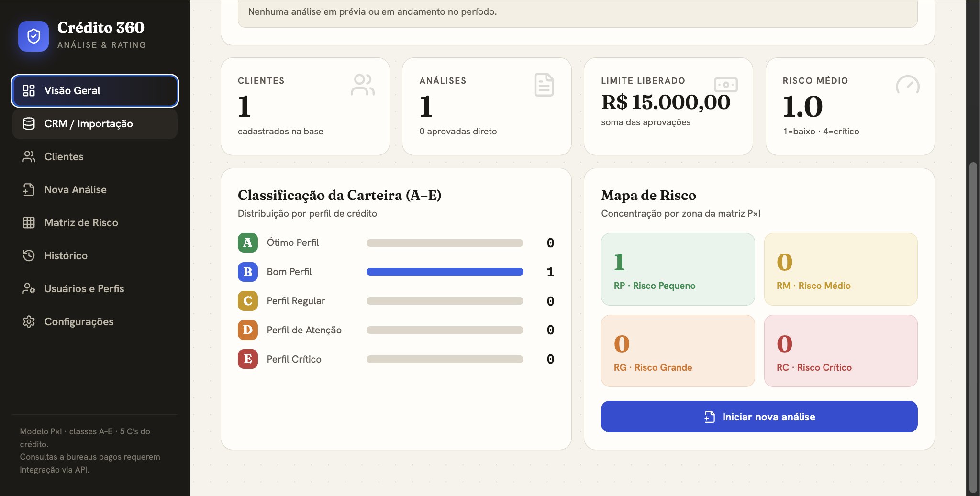Open the CRM / Importação menu item
The image size is (980, 496).
(x=95, y=123)
